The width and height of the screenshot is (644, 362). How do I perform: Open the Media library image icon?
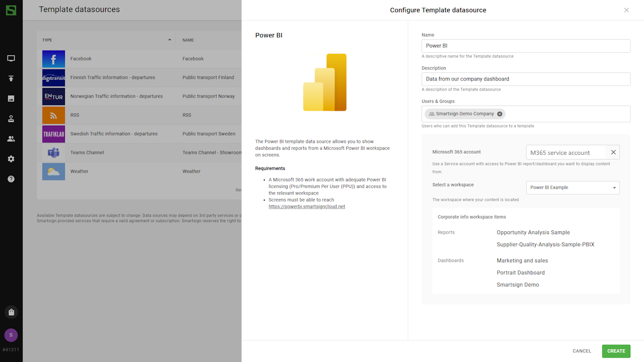click(x=11, y=99)
